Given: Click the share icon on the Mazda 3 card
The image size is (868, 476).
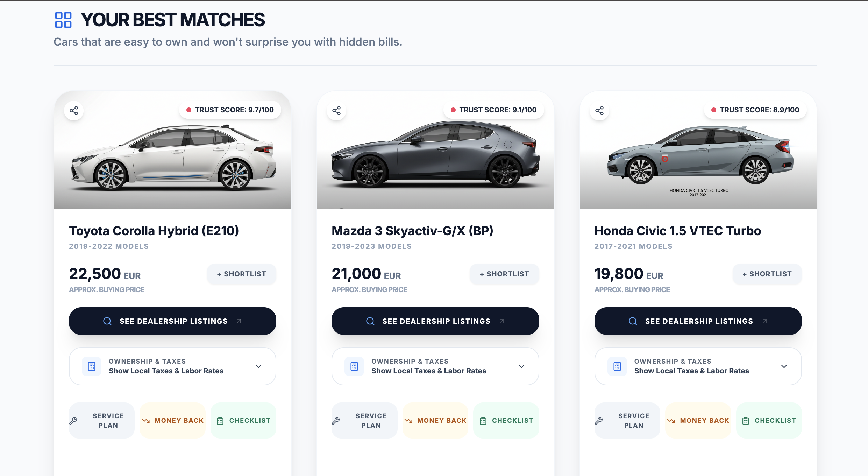Looking at the screenshot, I should tap(336, 110).
